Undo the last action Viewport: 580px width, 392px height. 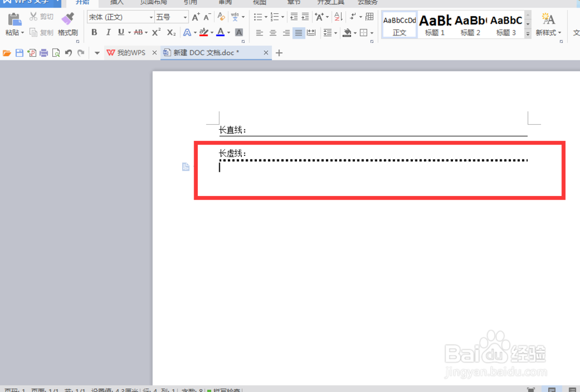click(68, 53)
